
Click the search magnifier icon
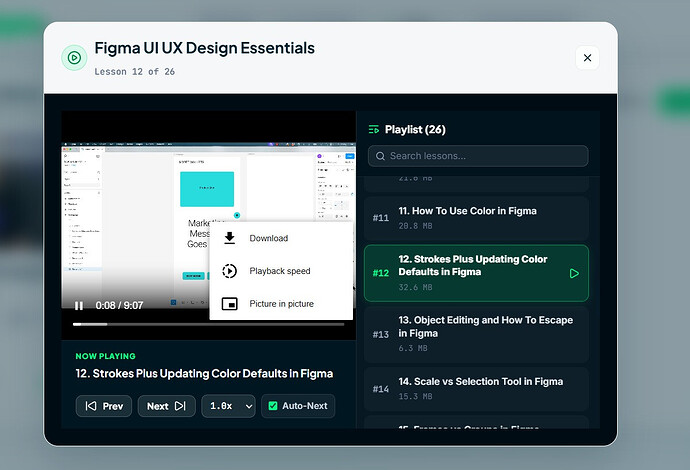coord(380,156)
